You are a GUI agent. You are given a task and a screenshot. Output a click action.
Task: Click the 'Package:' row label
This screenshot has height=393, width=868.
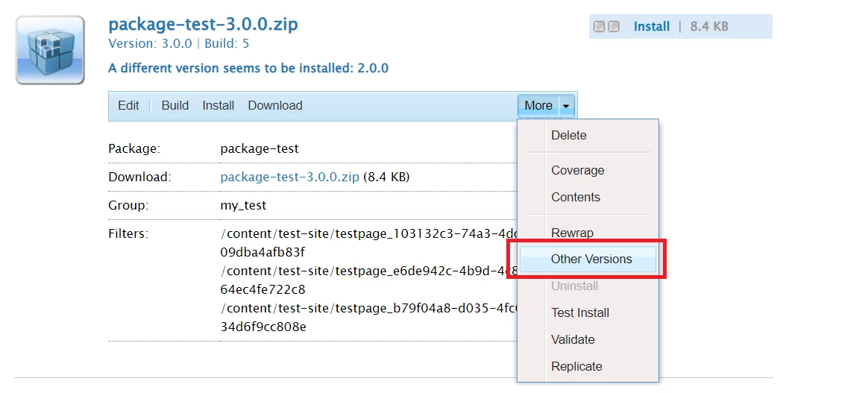pyautogui.click(x=134, y=149)
